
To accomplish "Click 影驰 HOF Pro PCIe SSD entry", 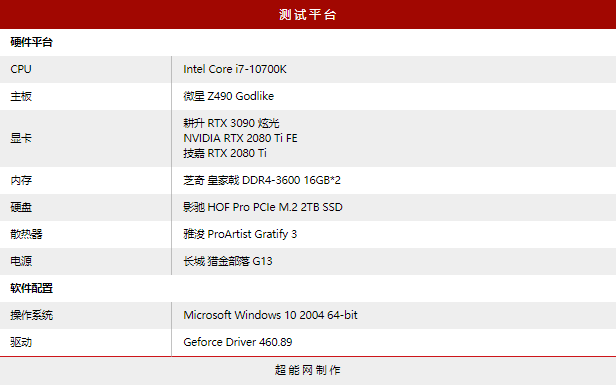I will point(263,207).
